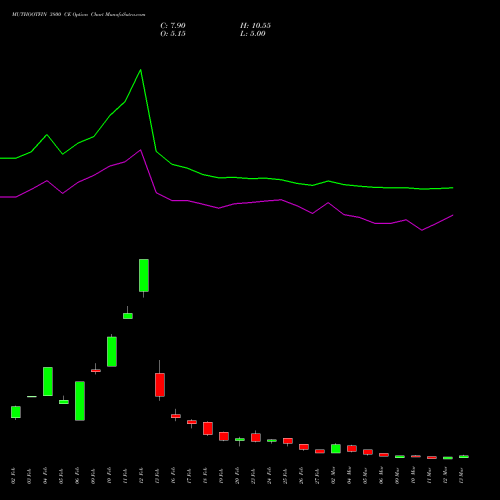Click the 06 Mar date label
This screenshot has width=500, height=500.
(381, 476)
